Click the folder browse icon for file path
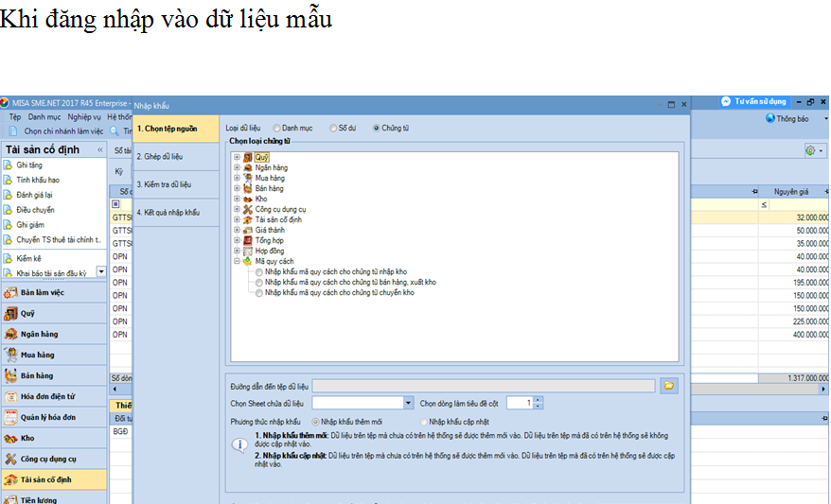This screenshot has height=504, width=831. click(668, 386)
